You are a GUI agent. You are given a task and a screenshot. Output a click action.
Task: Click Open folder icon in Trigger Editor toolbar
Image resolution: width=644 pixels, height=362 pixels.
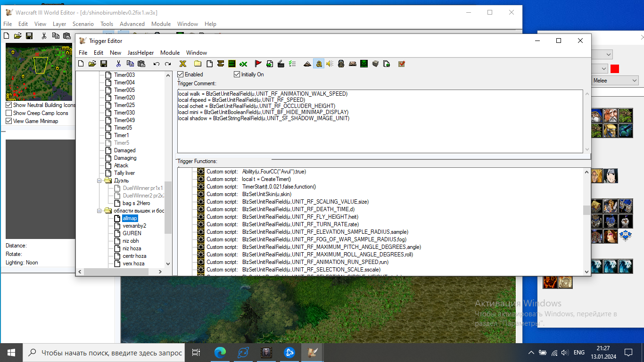(92, 64)
